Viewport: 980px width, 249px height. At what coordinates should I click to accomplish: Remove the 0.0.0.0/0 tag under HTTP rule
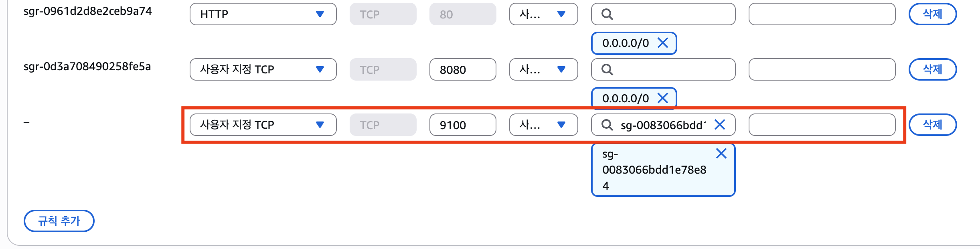pyautogui.click(x=663, y=43)
